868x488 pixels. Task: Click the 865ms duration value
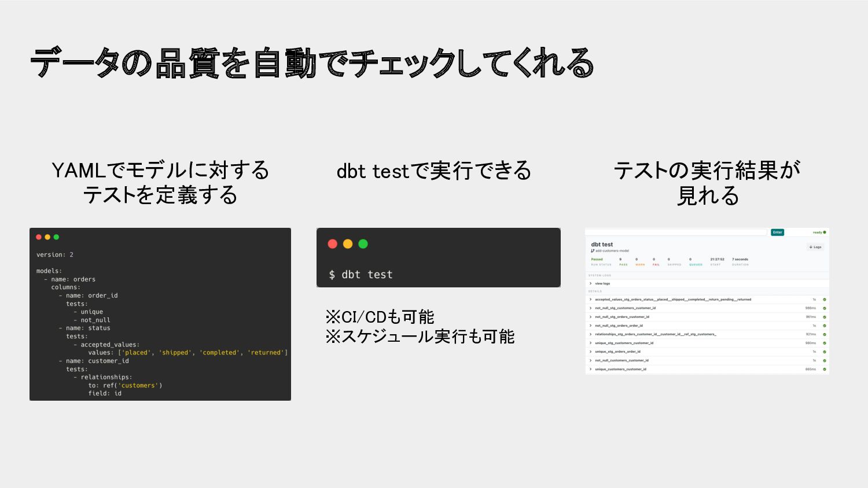pos(811,369)
